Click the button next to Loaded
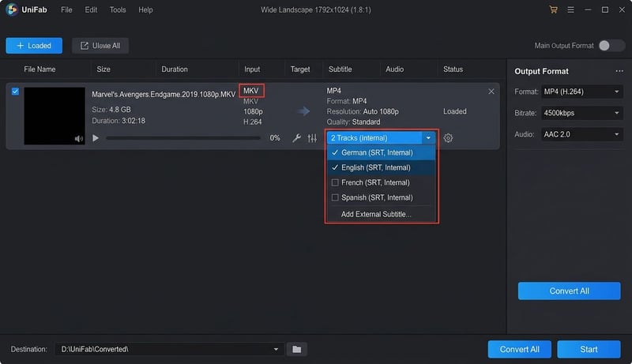 [100, 46]
